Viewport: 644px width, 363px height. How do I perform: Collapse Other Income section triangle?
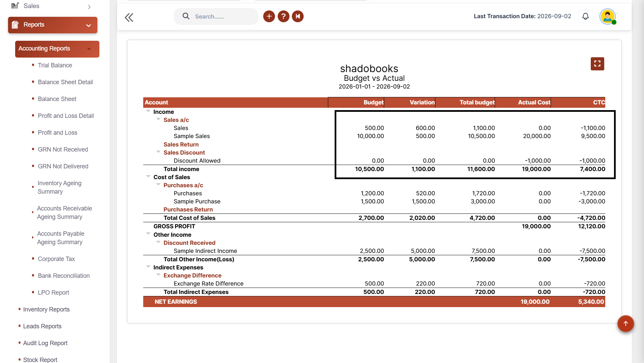tap(148, 234)
